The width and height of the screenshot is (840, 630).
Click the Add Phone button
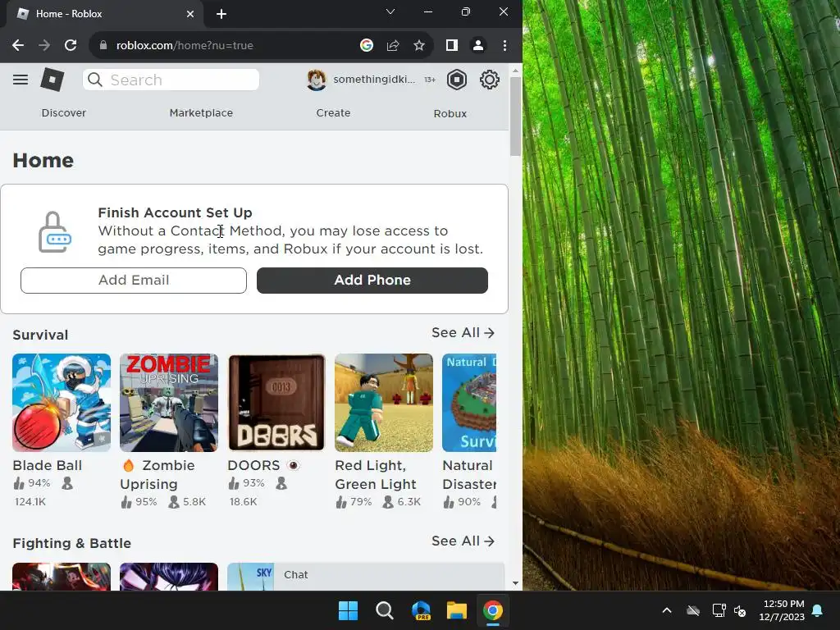(x=372, y=281)
